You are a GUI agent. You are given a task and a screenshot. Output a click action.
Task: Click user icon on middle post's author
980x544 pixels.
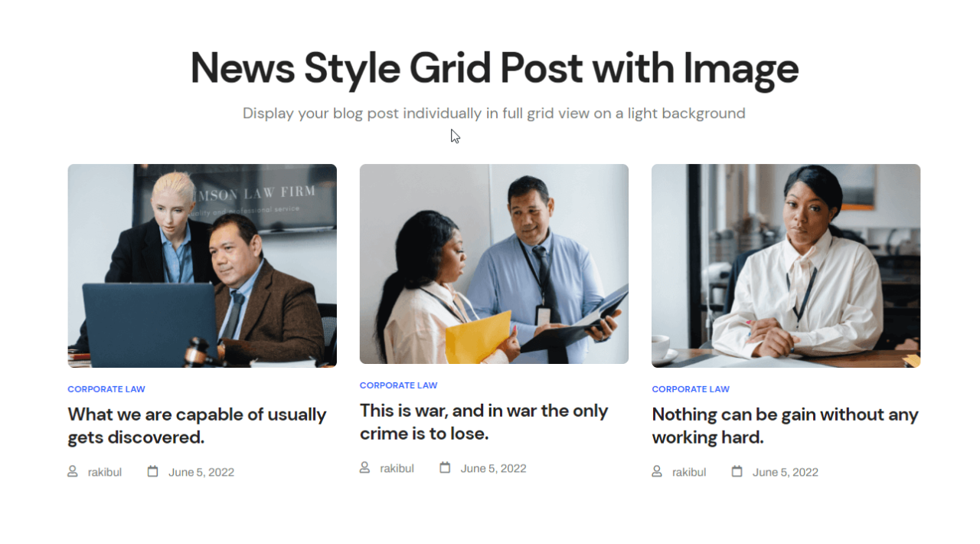point(364,467)
